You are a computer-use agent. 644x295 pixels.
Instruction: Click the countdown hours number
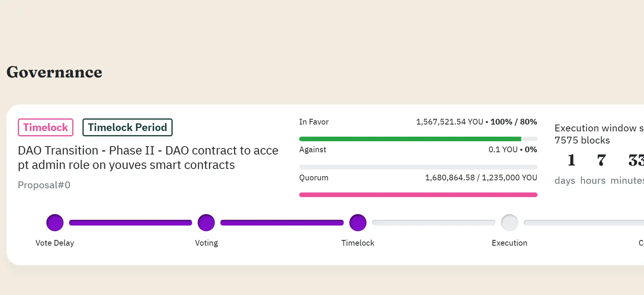point(601,160)
